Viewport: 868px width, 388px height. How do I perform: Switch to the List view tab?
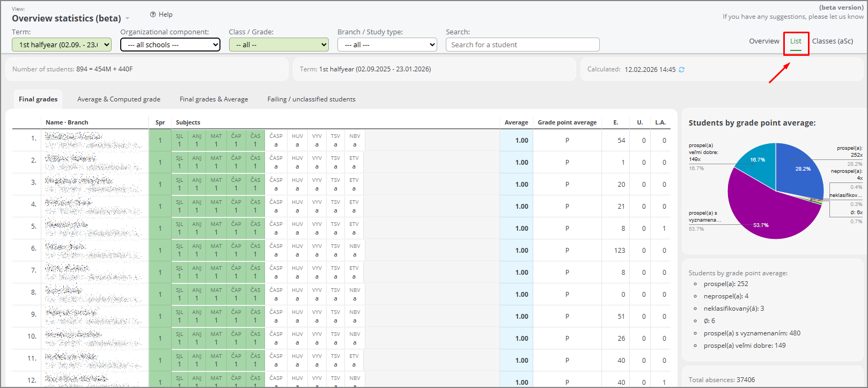[796, 41]
